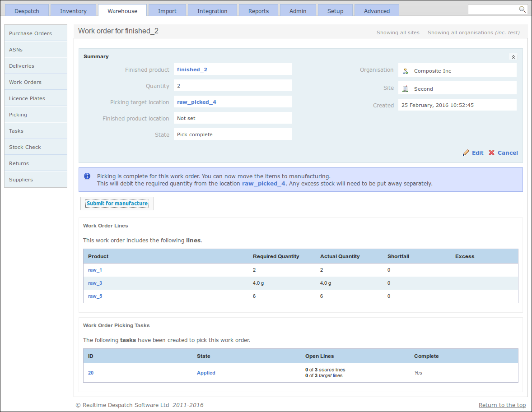
Task: Open the Inventory tab
Action: pyautogui.click(x=73, y=11)
